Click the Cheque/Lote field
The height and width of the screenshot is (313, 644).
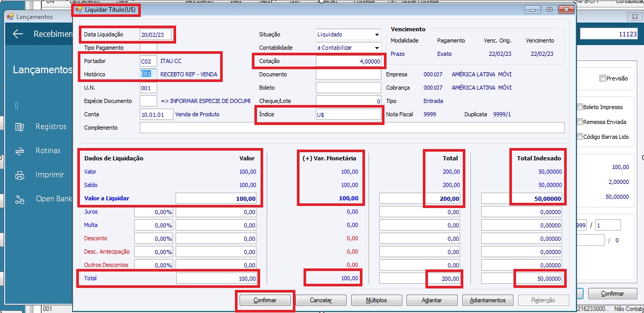[x=349, y=101]
